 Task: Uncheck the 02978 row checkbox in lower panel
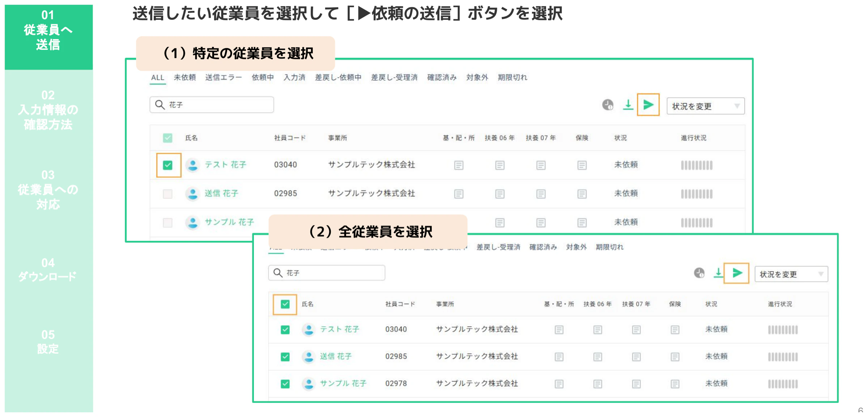coord(285,384)
